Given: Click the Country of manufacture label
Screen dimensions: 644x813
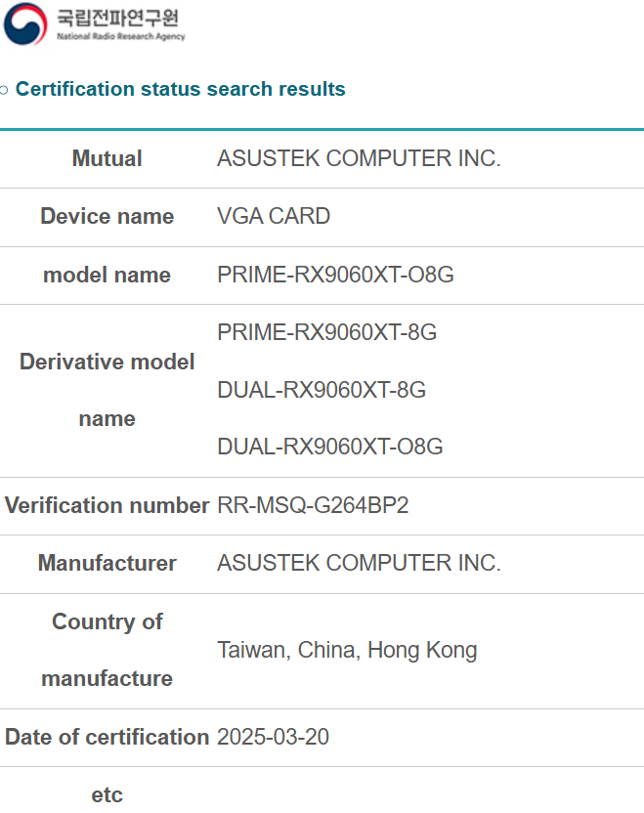Looking at the screenshot, I should 107,650.
